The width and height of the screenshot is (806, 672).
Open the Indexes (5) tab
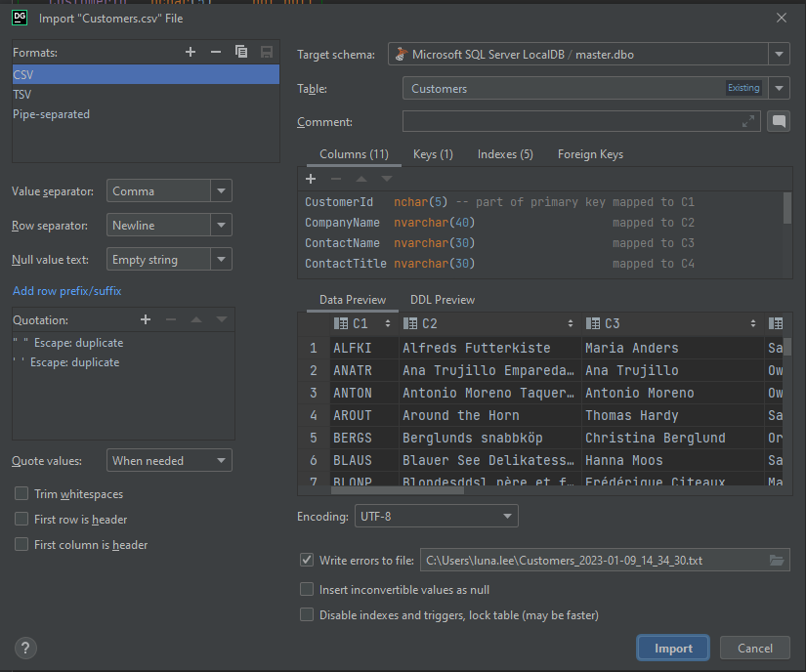click(x=504, y=154)
